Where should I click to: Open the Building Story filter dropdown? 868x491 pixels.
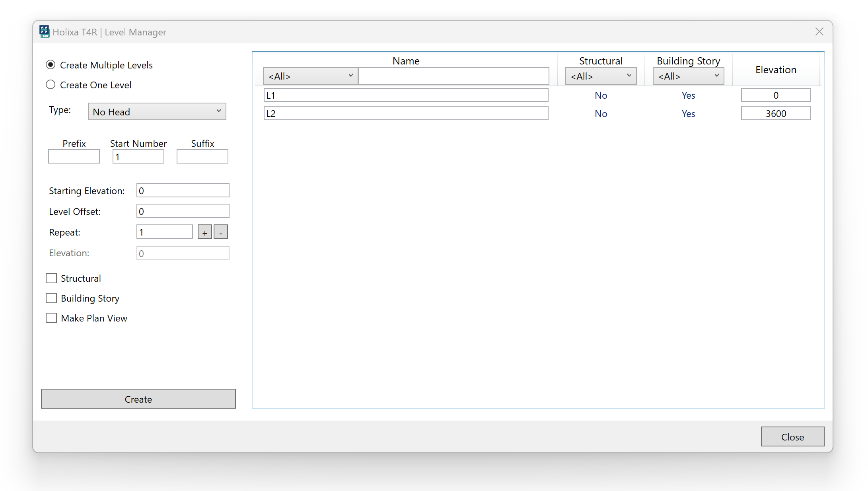tap(688, 76)
